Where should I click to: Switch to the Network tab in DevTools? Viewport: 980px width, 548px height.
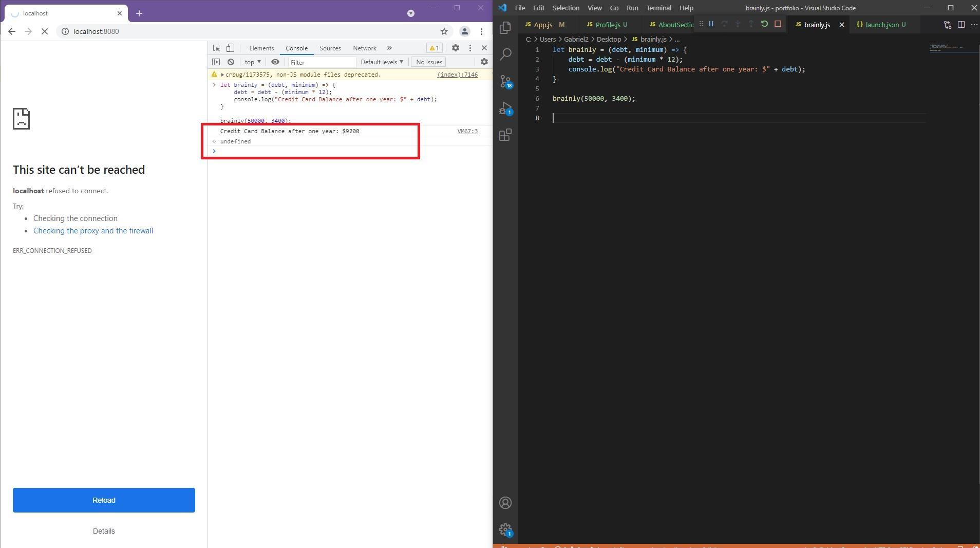364,48
